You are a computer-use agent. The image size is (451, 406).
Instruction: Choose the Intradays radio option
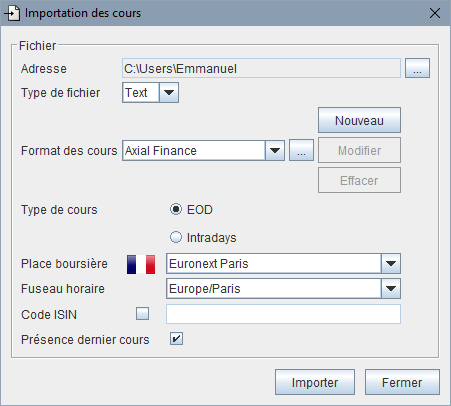(176, 237)
